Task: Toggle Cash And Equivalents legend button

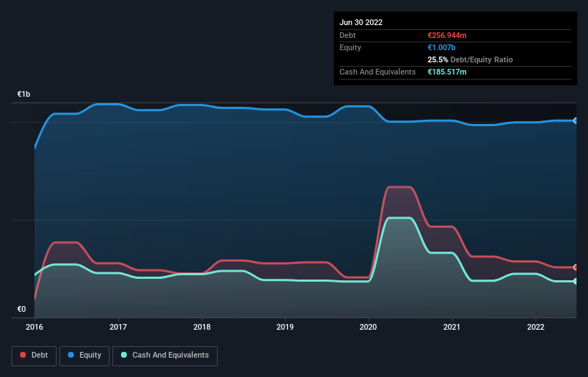Action: [x=165, y=355]
